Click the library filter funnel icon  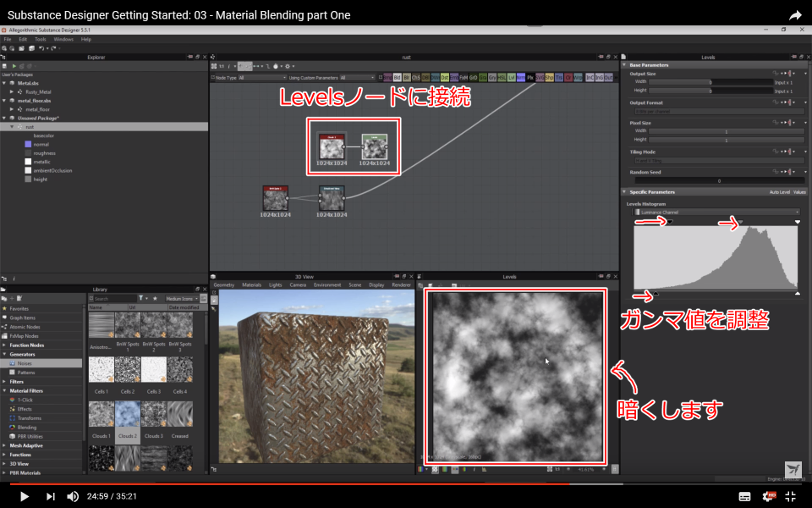tap(141, 299)
